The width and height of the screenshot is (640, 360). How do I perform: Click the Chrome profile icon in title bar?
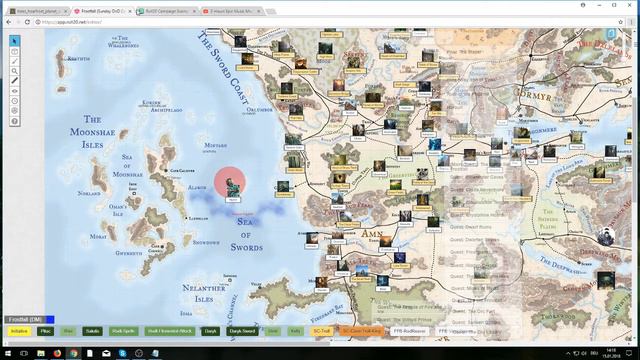tap(583, 5)
